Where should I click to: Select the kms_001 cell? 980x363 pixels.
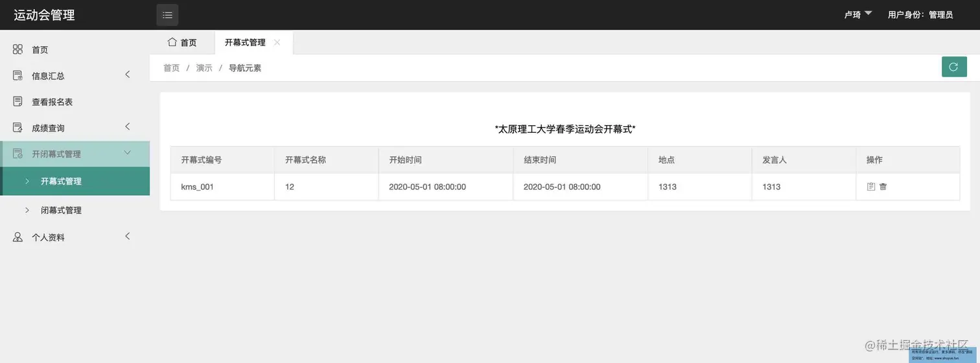222,187
